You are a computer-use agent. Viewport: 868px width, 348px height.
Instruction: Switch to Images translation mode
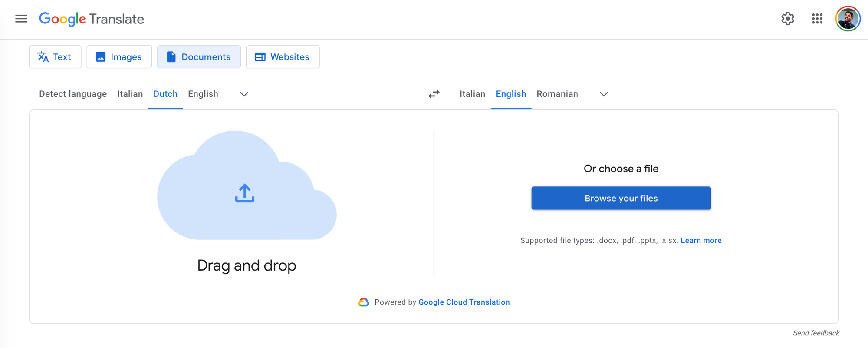coord(119,57)
